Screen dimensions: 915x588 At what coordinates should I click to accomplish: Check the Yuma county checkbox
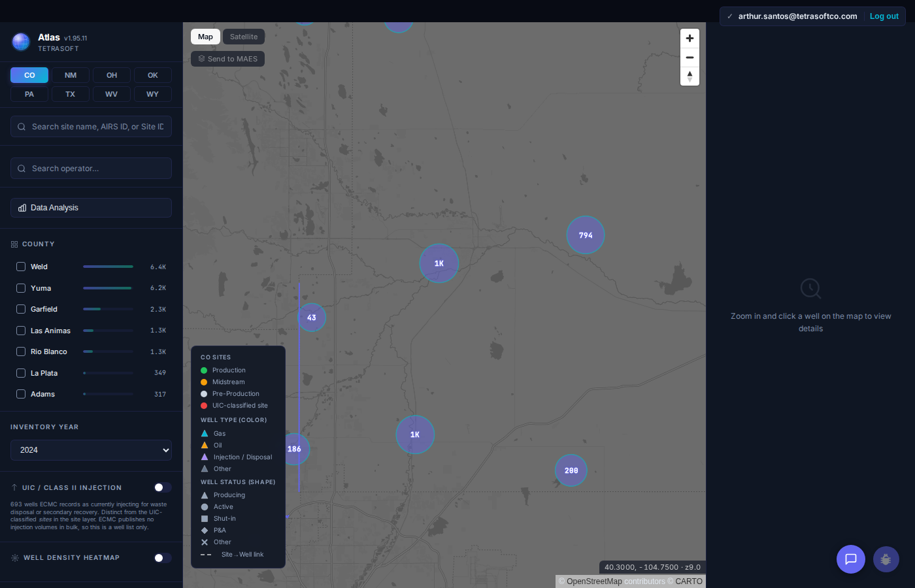(21, 288)
